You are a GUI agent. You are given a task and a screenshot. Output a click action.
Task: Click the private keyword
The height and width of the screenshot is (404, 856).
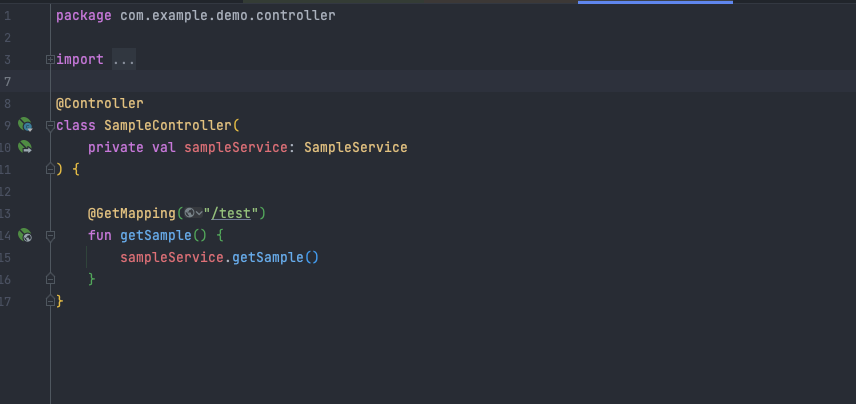click(116, 147)
